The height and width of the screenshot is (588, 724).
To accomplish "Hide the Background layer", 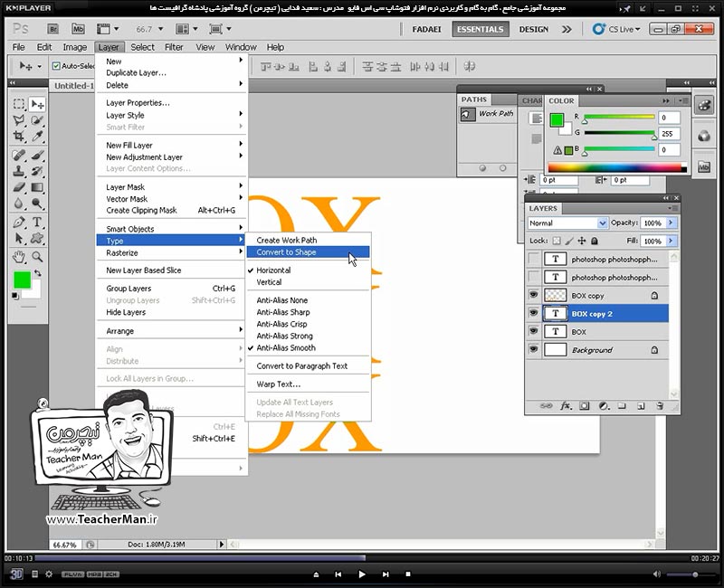I will point(533,349).
